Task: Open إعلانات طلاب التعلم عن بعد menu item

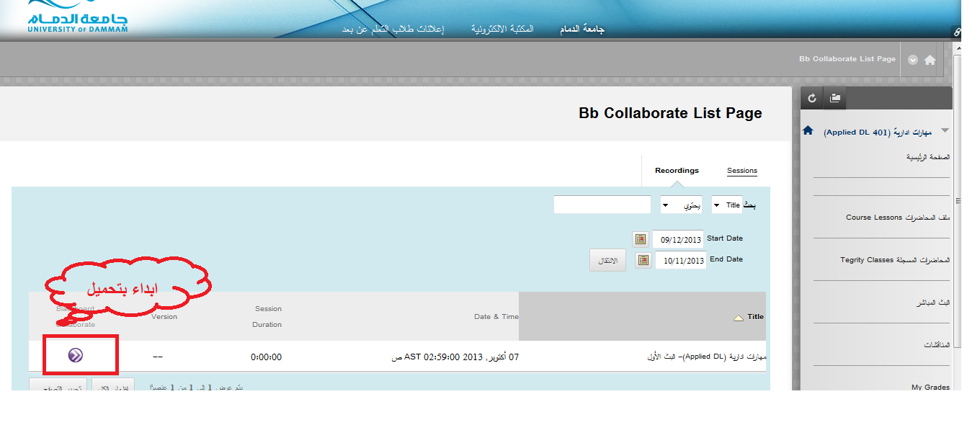Action: point(393,30)
